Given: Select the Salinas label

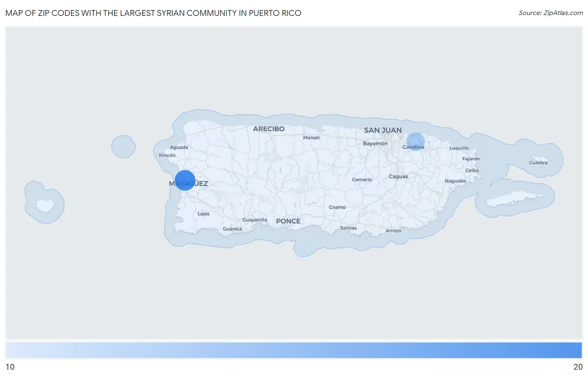Looking at the screenshot, I should 348,228.
